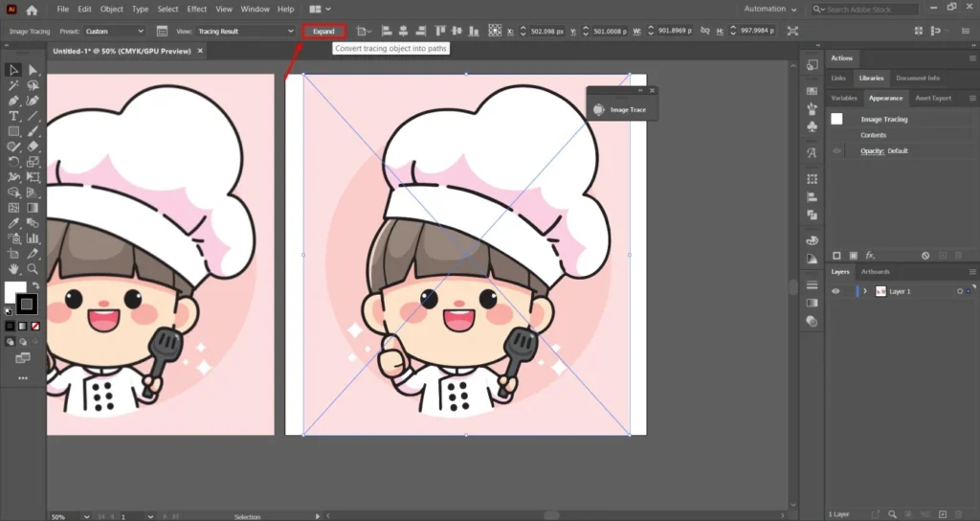Open the Effect menu
The image size is (980, 521).
pos(197,10)
